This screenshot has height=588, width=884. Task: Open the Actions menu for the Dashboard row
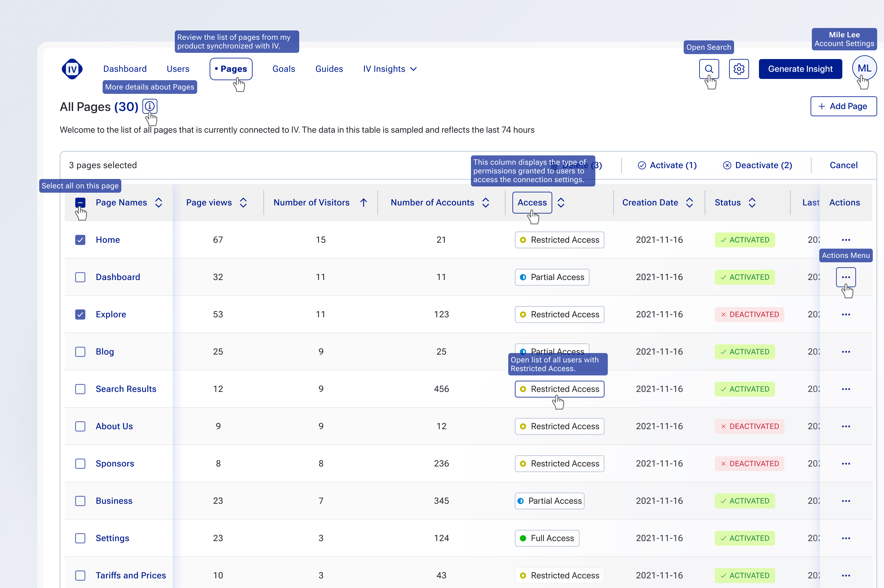pos(846,277)
